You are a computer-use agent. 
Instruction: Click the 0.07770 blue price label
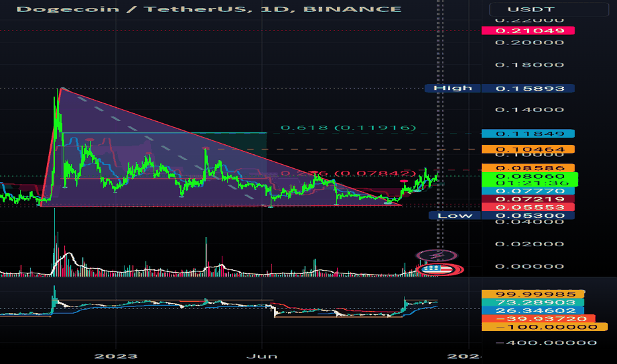point(528,191)
